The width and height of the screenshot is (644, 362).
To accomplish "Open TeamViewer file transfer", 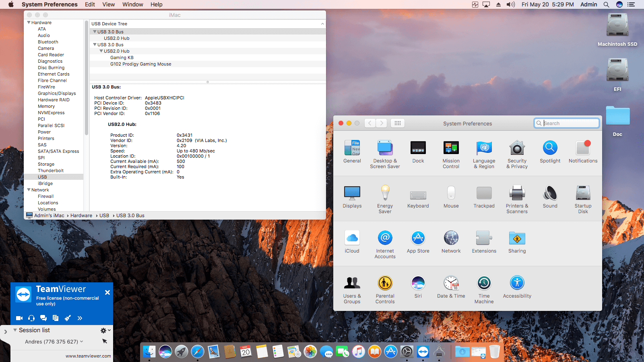I will pos(56,318).
